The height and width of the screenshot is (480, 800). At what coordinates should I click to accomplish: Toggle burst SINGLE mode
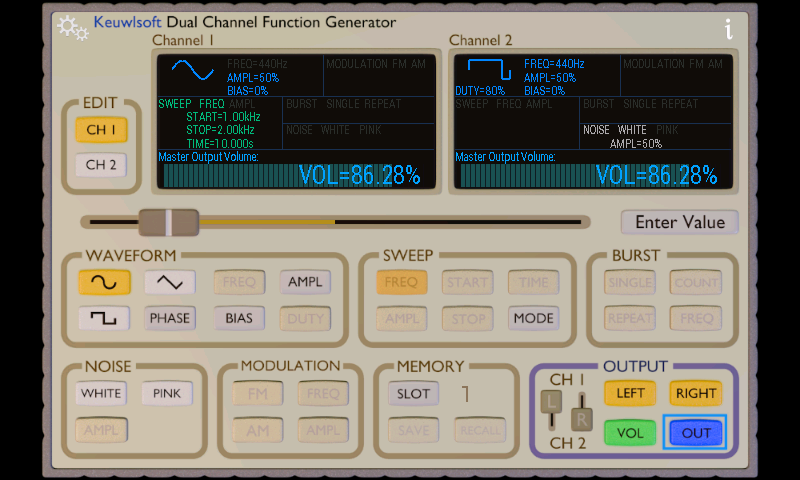coord(630,282)
